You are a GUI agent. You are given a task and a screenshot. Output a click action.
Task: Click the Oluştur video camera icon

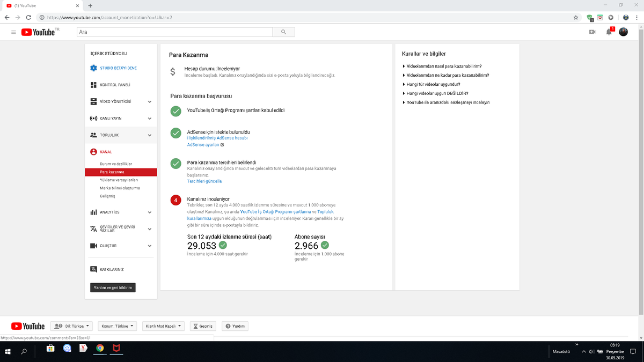93,246
